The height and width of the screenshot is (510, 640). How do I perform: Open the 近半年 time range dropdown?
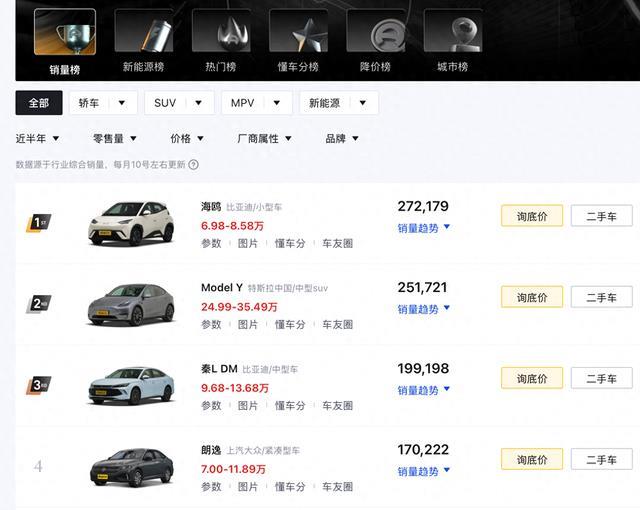pyautogui.click(x=38, y=139)
